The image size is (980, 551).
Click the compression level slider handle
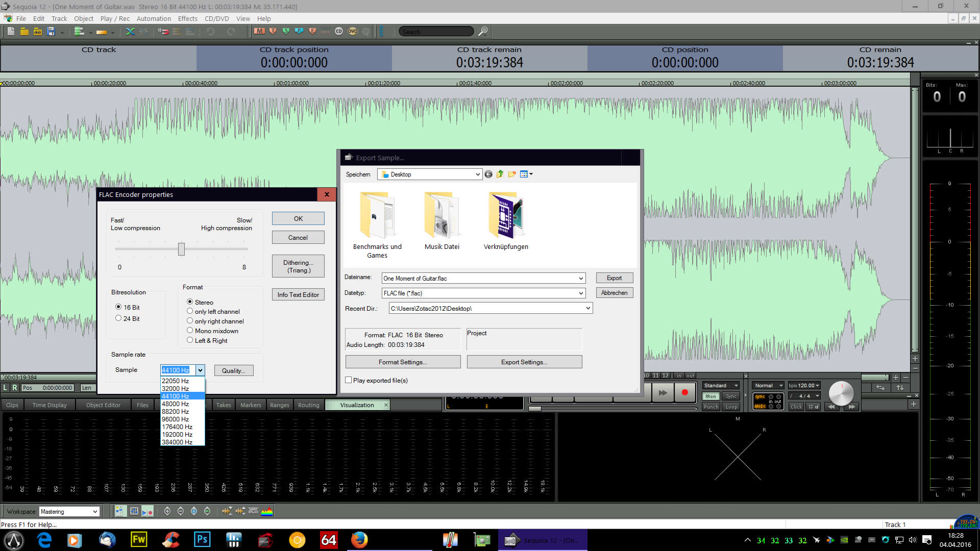[181, 249]
